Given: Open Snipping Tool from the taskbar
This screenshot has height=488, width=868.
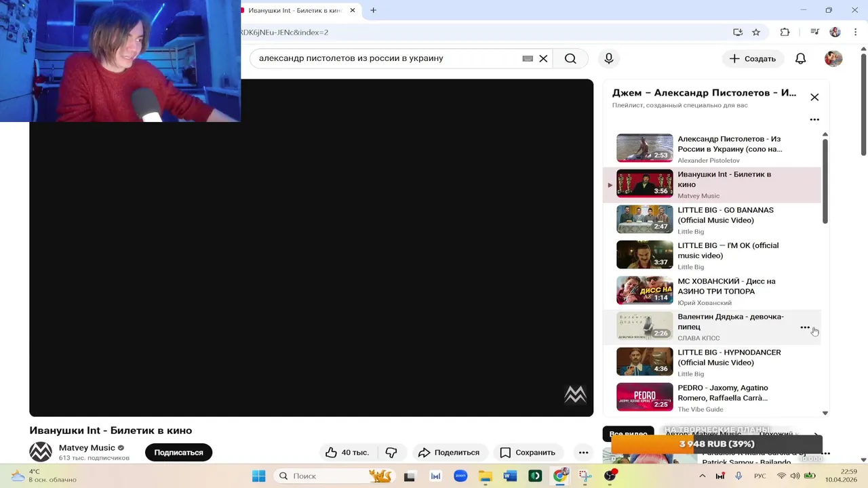Looking at the screenshot, I should pyautogui.click(x=585, y=476).
